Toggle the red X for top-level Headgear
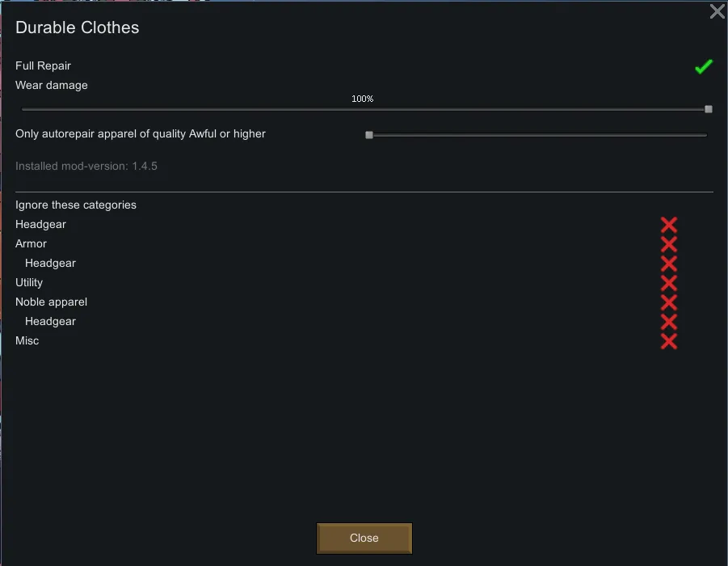 (668, 225)
